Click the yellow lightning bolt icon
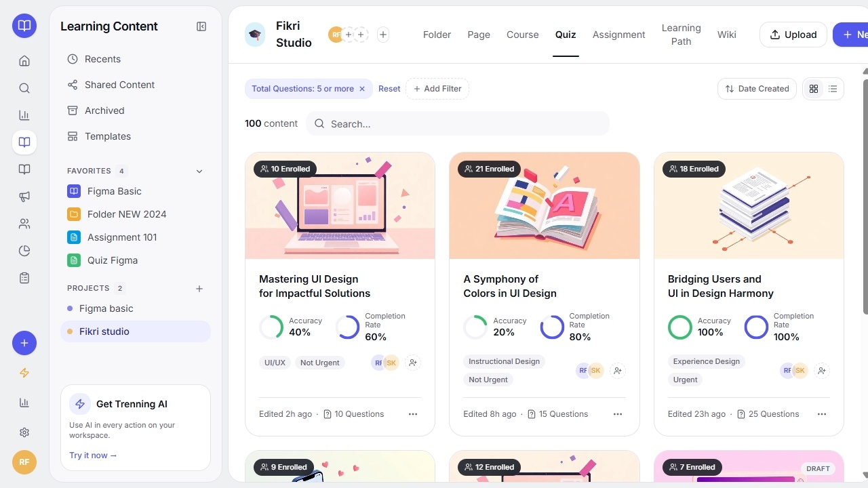This screenshot has width=868, height=488. (24, 373)
